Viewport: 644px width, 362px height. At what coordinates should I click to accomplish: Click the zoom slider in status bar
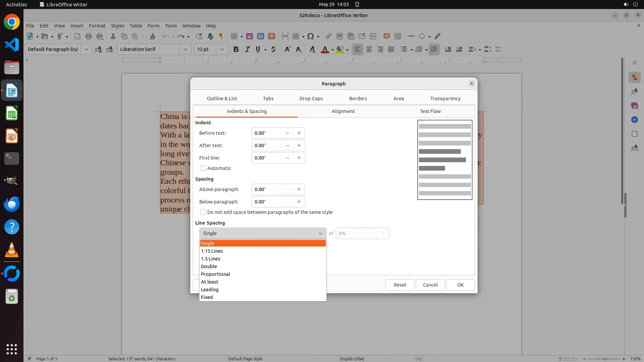pyautogui.click(x=605, y=359)
